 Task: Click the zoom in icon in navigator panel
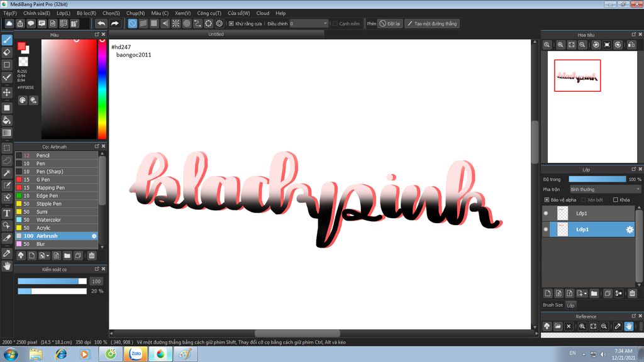click(x=560, y=45)
